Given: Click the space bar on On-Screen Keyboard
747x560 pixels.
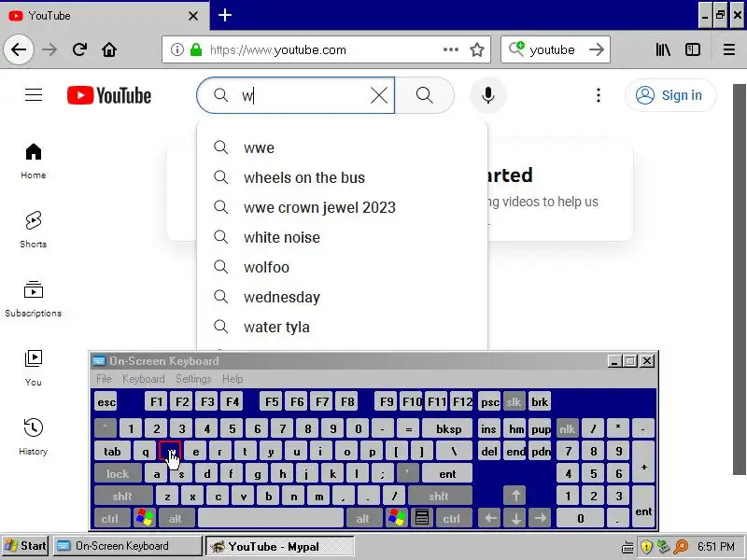Looking at the screenshot, I should pos(271,518).
